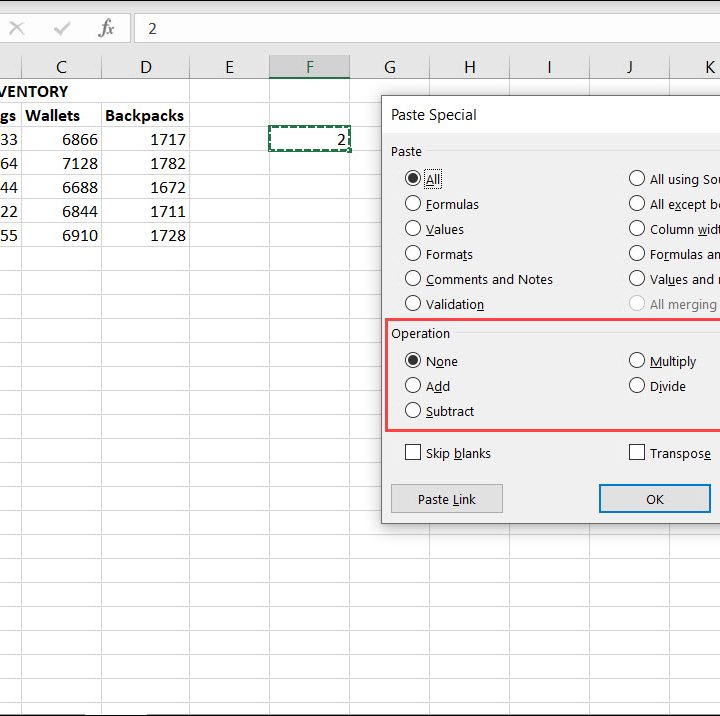Click cell with value 1782

[x=145, y=163]
